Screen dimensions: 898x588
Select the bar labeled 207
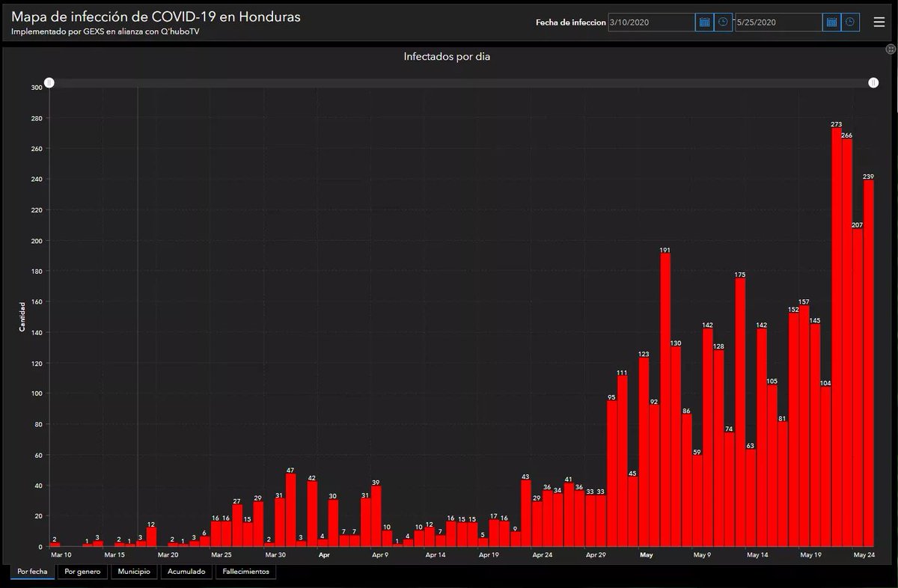coord(858,388)
